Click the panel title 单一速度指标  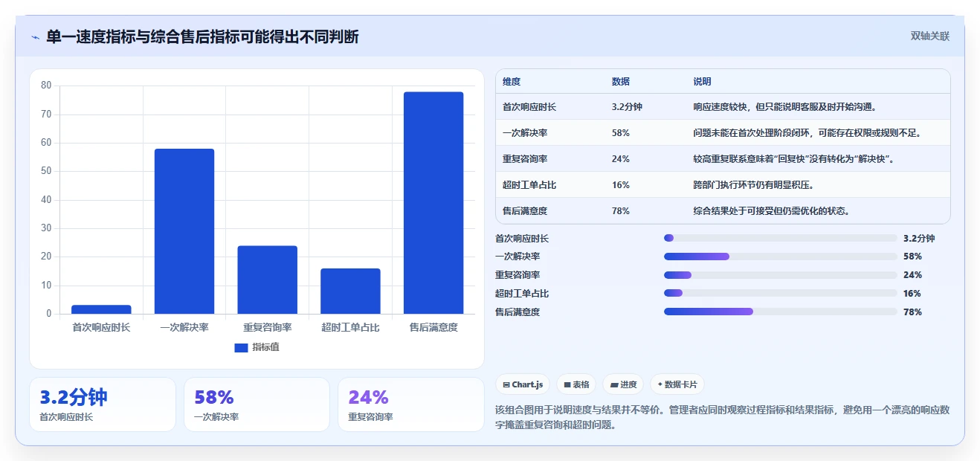(202, 36)
